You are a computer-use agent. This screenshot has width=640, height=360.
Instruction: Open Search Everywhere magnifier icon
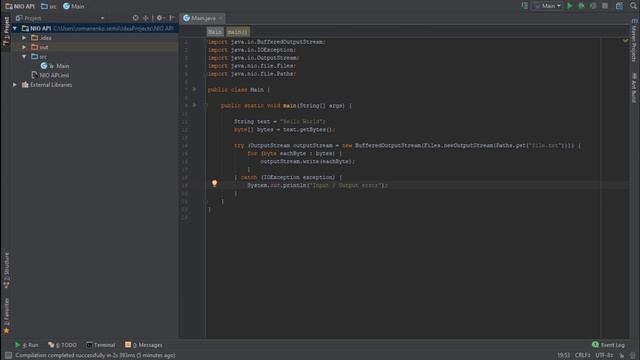pos(633,6)
